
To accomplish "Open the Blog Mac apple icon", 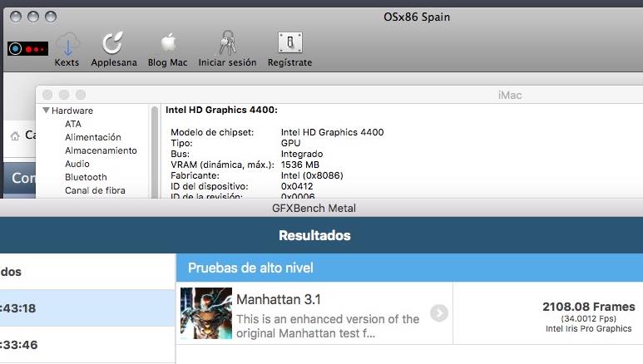I will coord(168,42).
